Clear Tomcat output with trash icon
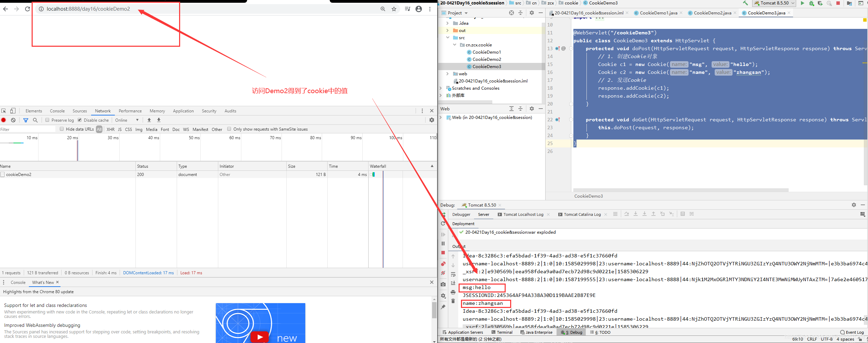This screenshot has height=343, width=868. pos(453,301)
